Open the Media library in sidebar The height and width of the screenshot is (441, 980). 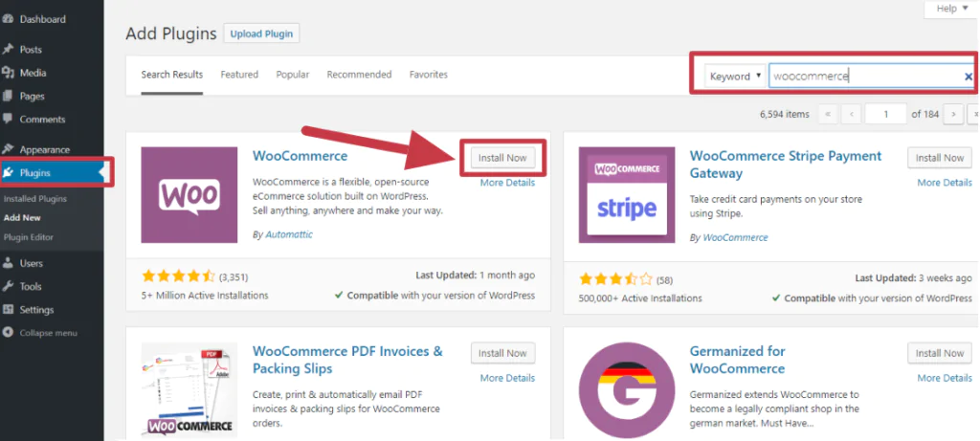click(33, 73)
